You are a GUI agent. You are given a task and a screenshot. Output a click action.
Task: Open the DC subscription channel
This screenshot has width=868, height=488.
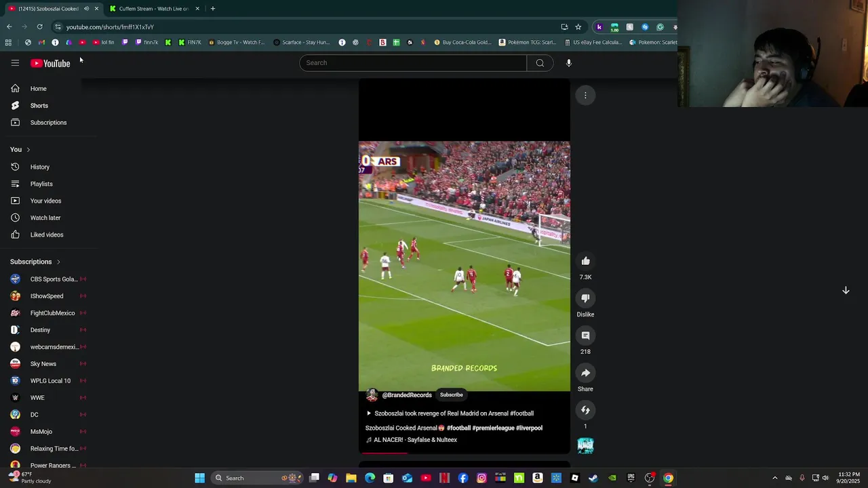pyautogui.click(x=47, y=415)
